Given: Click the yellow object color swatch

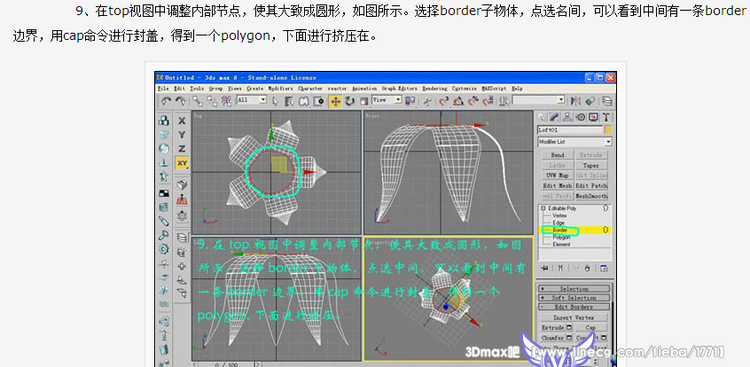Looking at the screenshot, I should pos(608,130).
